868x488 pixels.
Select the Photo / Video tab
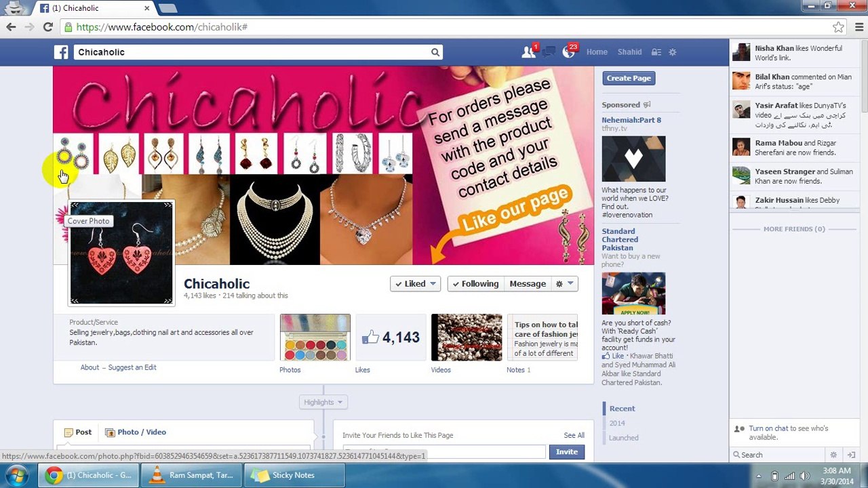point(136,432)
